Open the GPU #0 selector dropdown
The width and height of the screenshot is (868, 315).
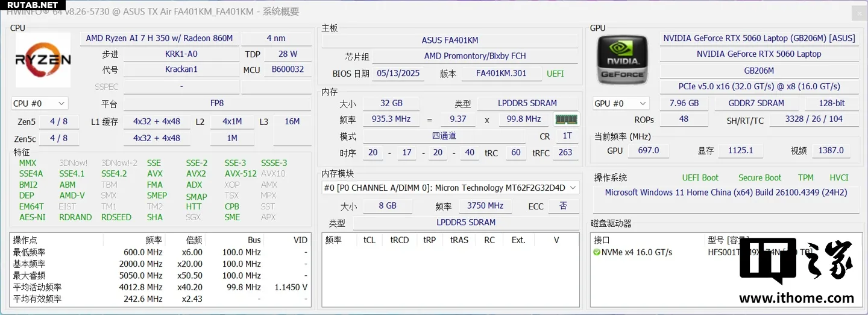pyautogui.click(x=621, y=104)
